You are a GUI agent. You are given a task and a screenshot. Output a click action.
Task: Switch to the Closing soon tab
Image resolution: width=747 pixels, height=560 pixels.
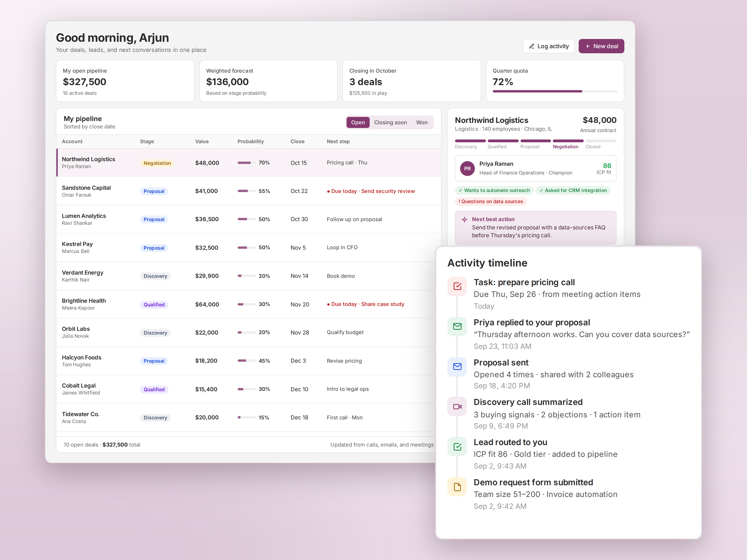coord(390,122)
